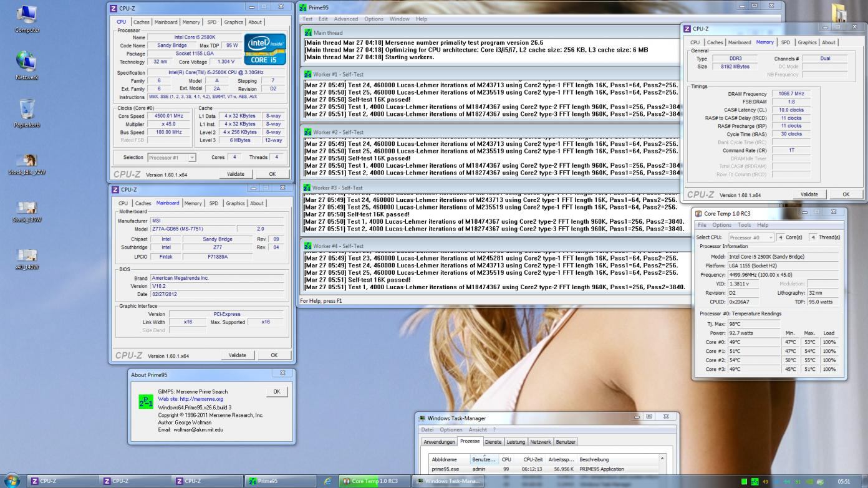Viewport: 868px width, 488px height.
Task: Open the Datei menu in Task-Manager
Action: point(427,429)
